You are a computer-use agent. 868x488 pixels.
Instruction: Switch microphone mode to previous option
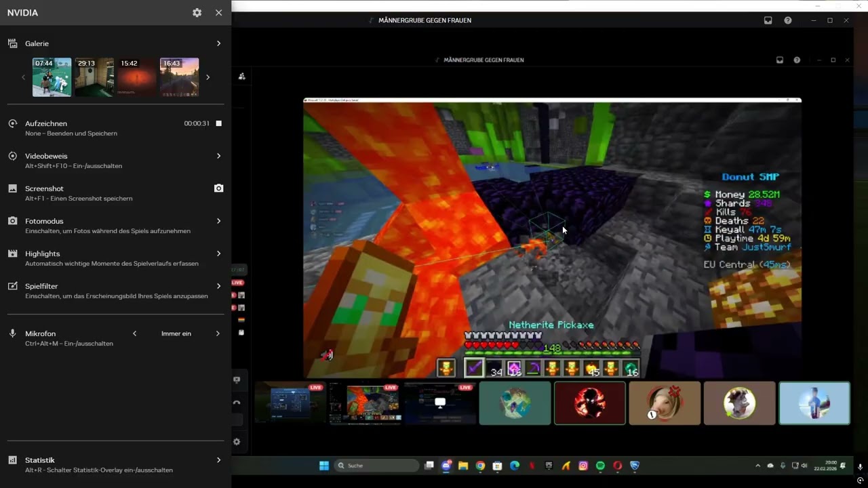click(x=134, y=333)
